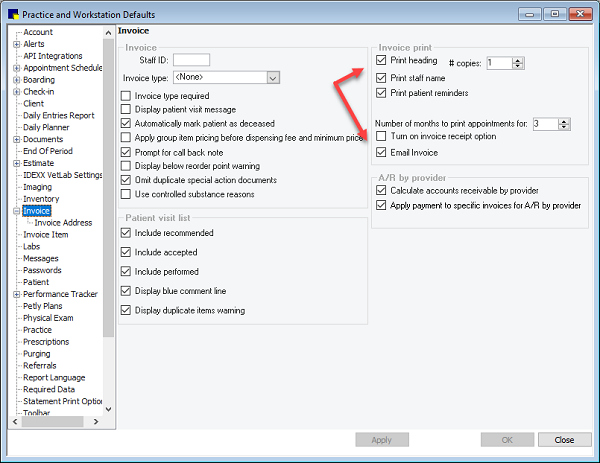Collapse the Invoice tree node
This screenshot has height=463, width=600.
(x=16, y=211)
